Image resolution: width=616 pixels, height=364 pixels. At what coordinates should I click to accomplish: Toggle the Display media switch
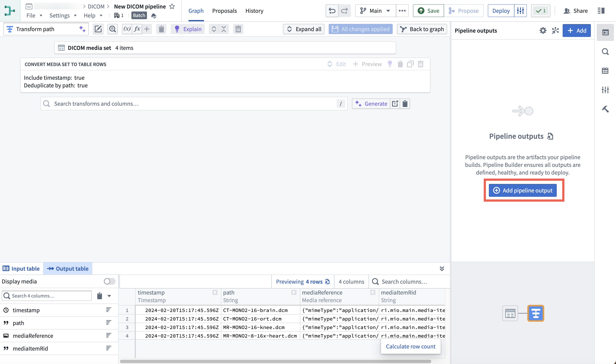(109, 281)
